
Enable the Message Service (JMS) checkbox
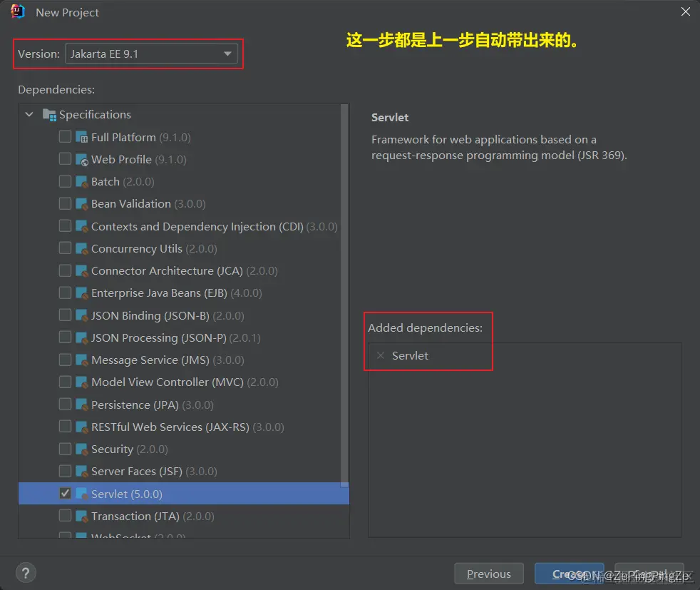coord(65,360)
